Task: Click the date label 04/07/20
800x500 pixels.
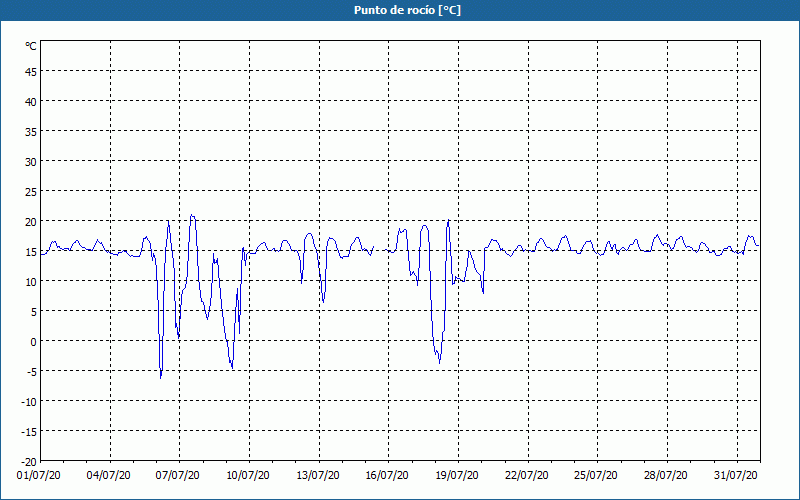Action: (x=109, y=476)
